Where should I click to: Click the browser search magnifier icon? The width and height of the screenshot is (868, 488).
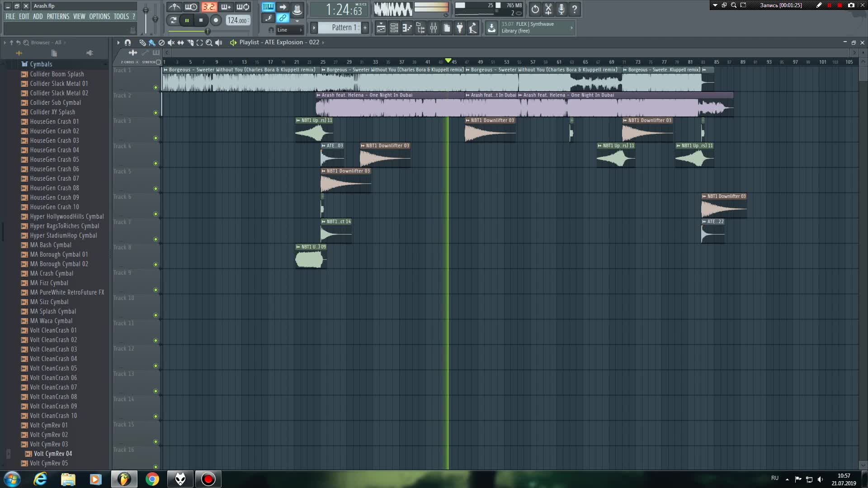[x=26, y=42]
